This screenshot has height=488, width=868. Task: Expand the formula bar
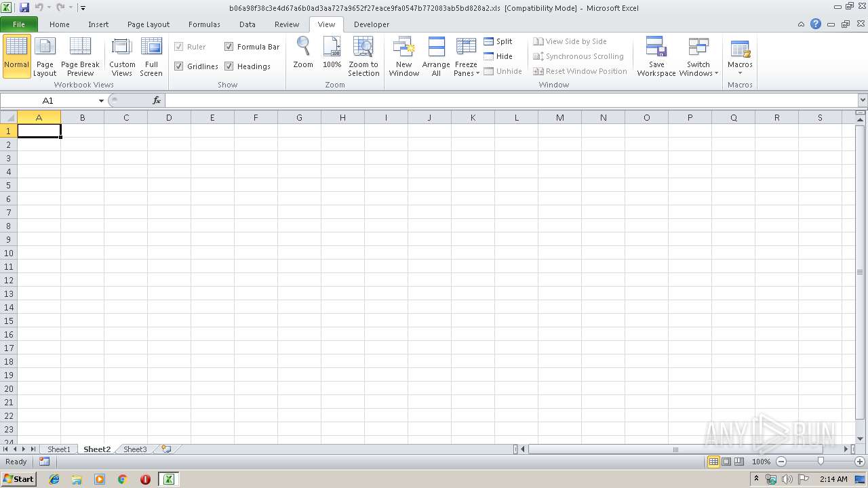(863, 100)
